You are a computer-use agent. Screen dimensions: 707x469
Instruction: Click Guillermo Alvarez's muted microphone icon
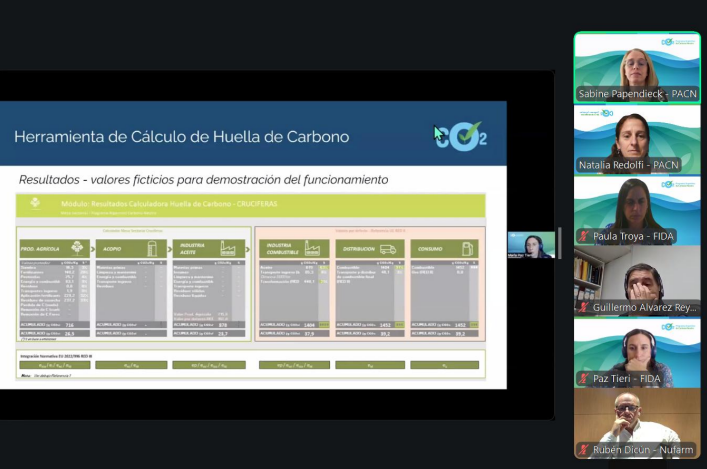pyautogui.click(x=582, y=308)
